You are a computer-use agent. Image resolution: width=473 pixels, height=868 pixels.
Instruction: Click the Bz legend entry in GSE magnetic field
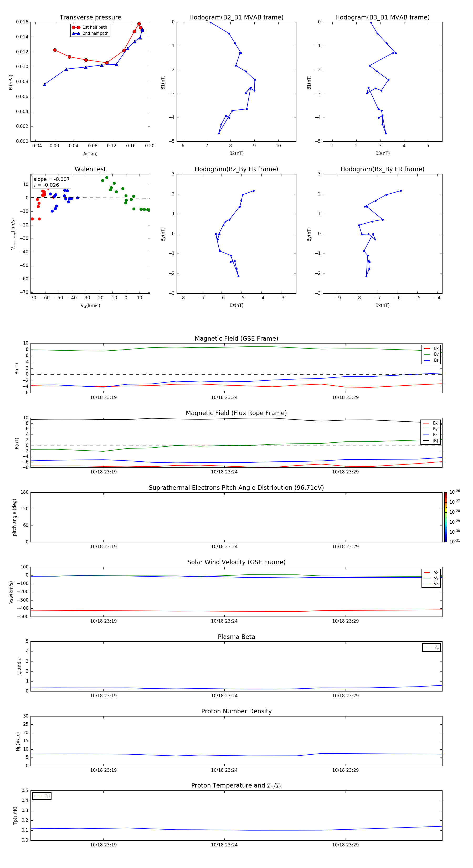[431, 360]
